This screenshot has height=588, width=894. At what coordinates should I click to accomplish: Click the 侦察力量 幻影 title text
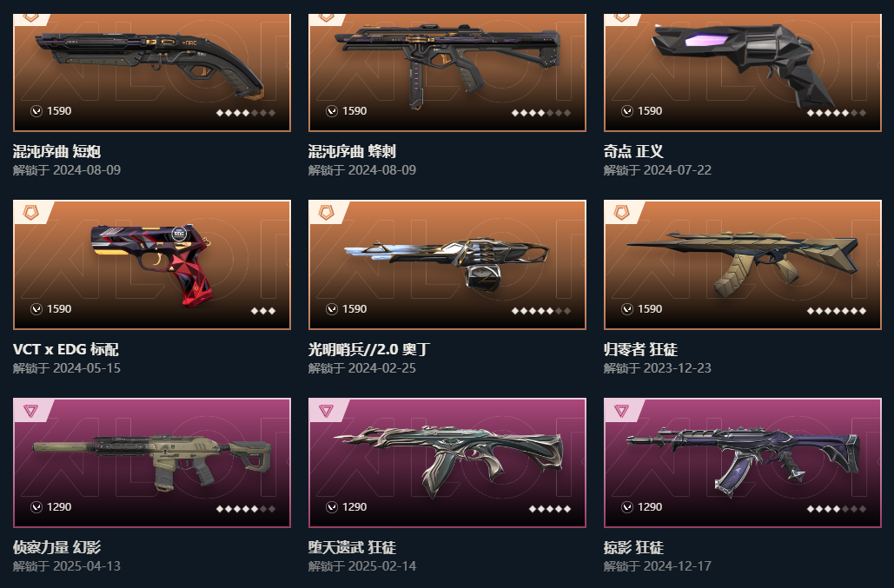click(x=57, y=547)
